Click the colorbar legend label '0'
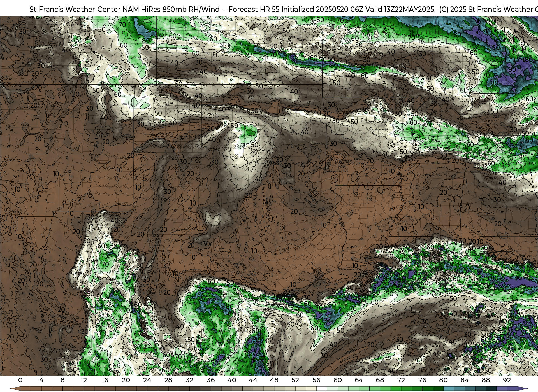The width and height of the screenshot is (538, 392). [20, 380]
